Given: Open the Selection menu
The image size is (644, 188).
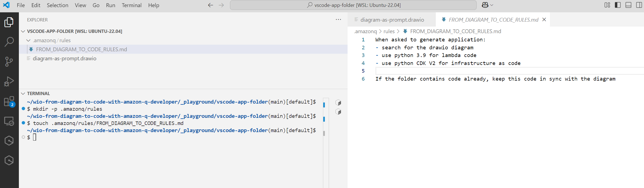Looking at the screenshot, I should click(x=57, y=5).
